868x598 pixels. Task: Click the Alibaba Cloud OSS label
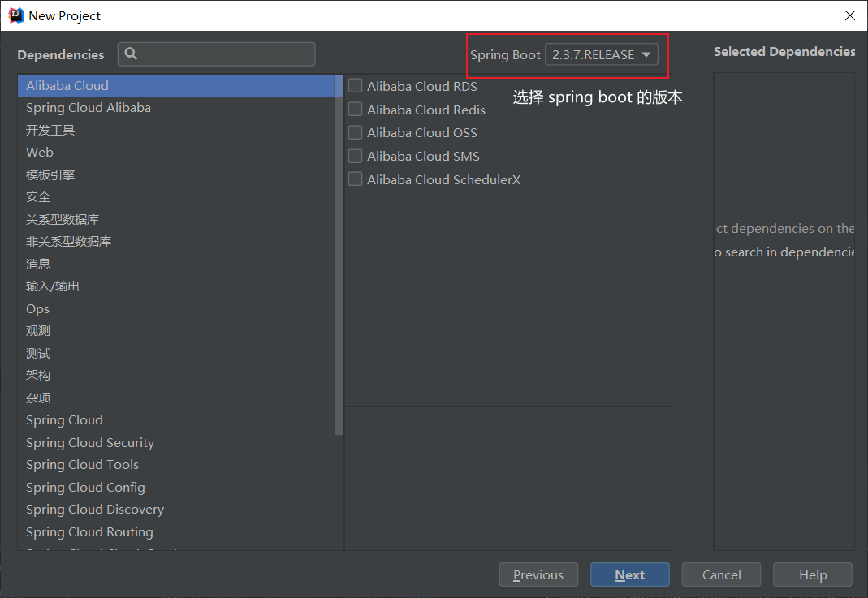(422, 133)
